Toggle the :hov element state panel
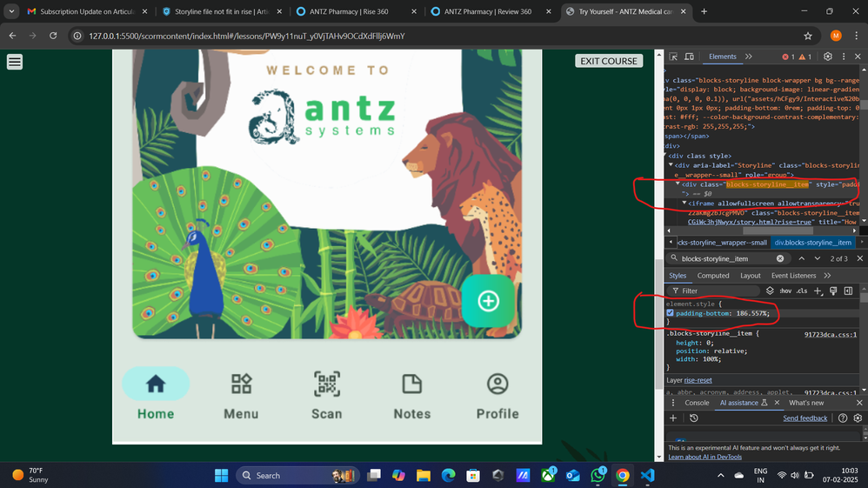This screenshot has width=868, height=488. 785,291
